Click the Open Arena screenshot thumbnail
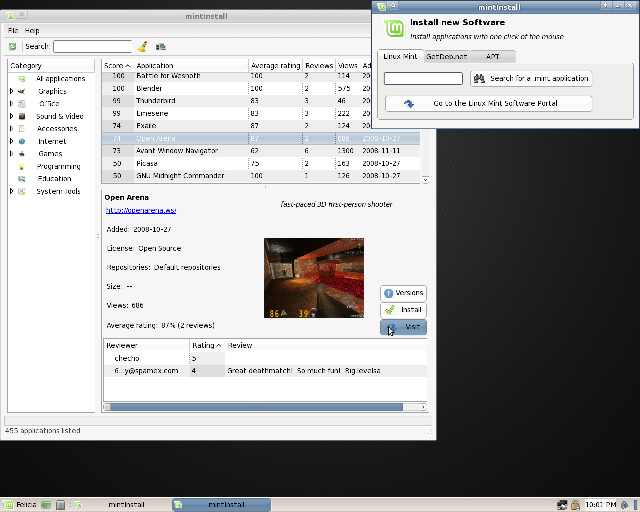This screenshot has height=512, width=640. click(314, 277)
